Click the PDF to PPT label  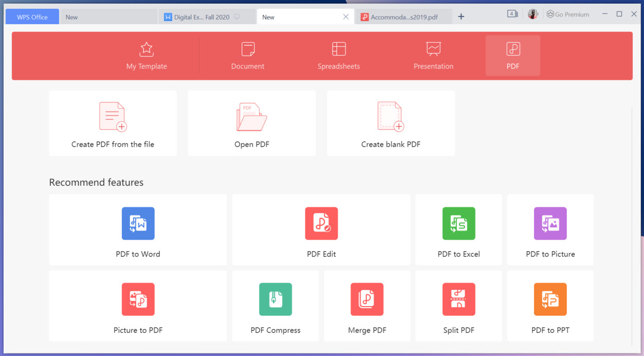(550, 330)
